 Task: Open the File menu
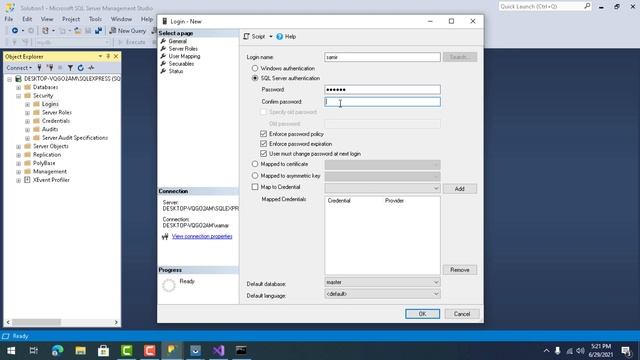(9, 19)
